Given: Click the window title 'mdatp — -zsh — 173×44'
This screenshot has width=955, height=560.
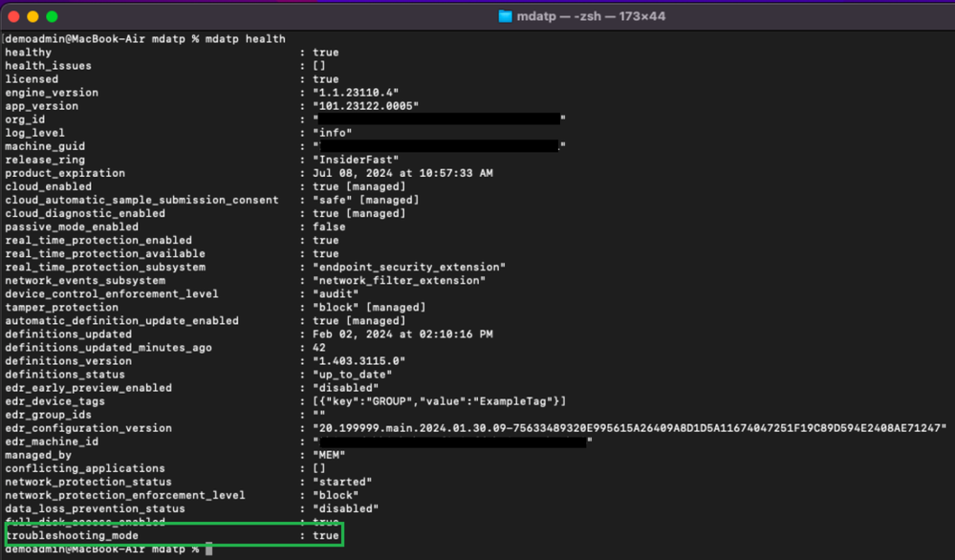Looking at the screenshot, I should pyautogui.click(x=591, y=16).
